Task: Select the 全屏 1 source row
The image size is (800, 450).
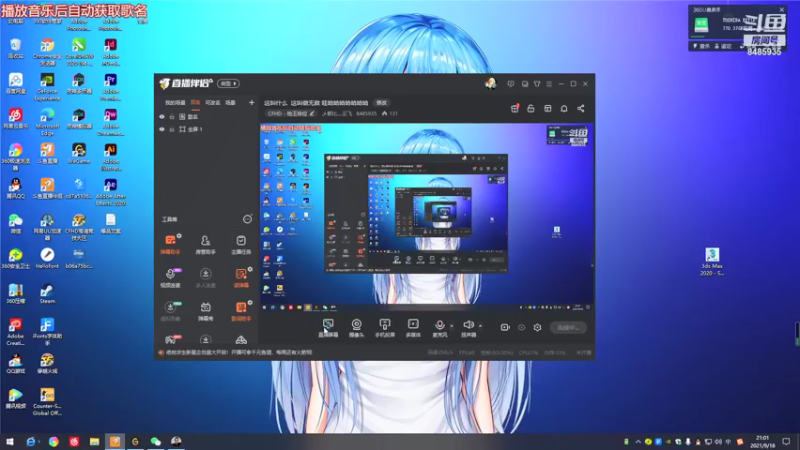Action: pyautogui.click(x=206, y=130)
